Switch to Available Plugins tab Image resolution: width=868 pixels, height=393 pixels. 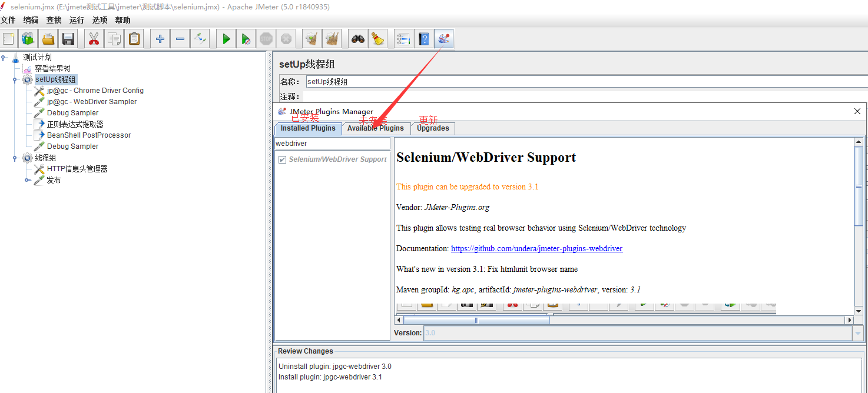[x=376, y=128]
